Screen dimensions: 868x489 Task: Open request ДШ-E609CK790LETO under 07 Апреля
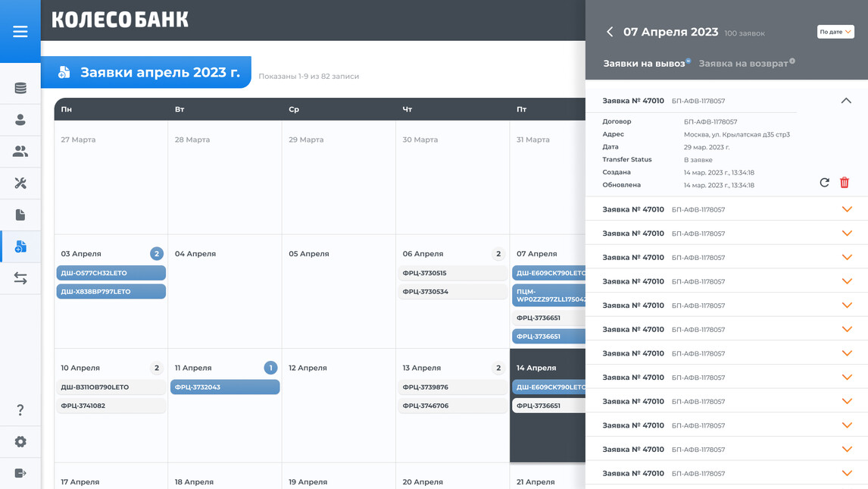[x=549, y=273]
